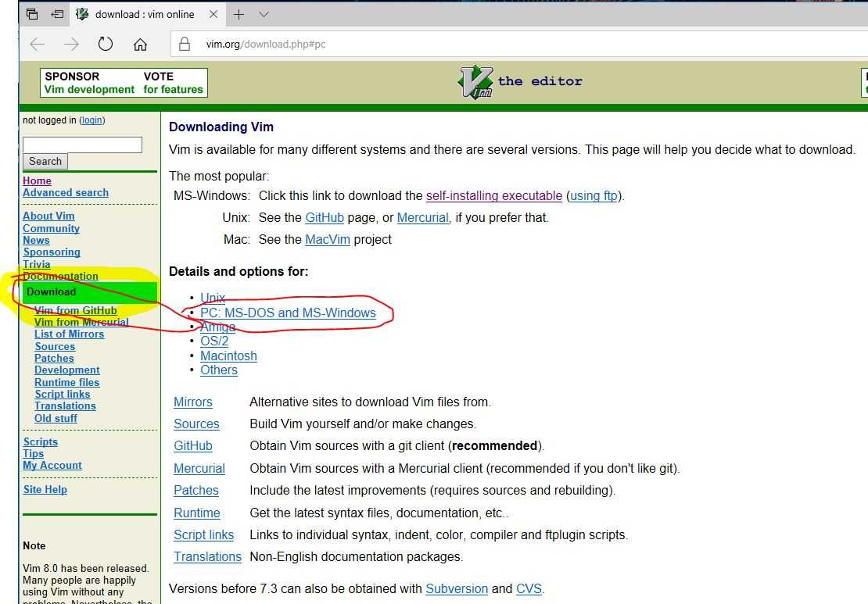This screenshot has height=604, width=868.
Task: Open Macintosh details link
Action: point(228,356)
